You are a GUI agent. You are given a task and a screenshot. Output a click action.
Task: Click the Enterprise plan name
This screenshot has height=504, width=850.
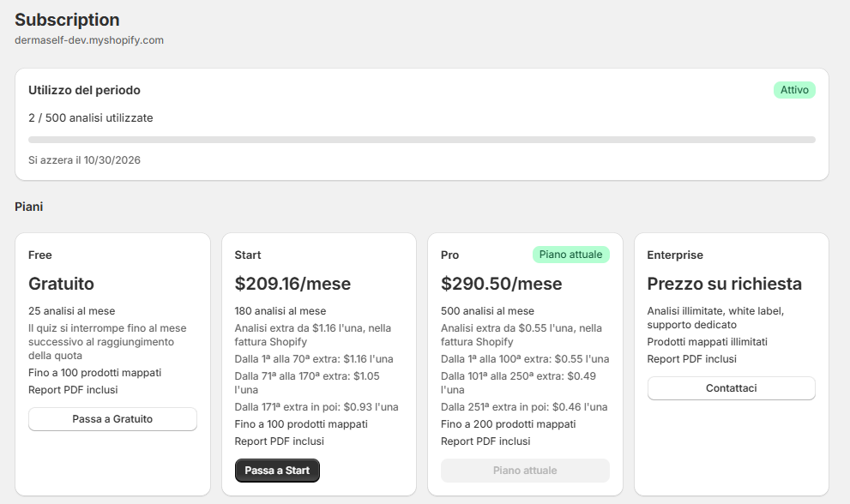(x=675, y=255)
